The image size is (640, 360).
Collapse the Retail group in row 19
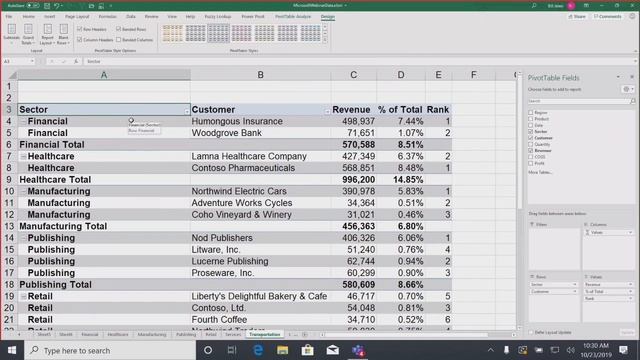tap(23, 296)
